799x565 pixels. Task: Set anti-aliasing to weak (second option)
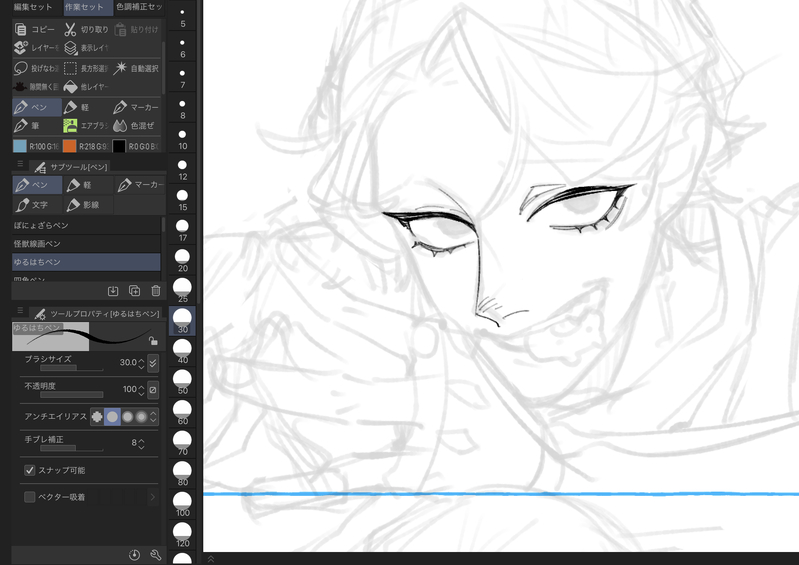[112, 417]
